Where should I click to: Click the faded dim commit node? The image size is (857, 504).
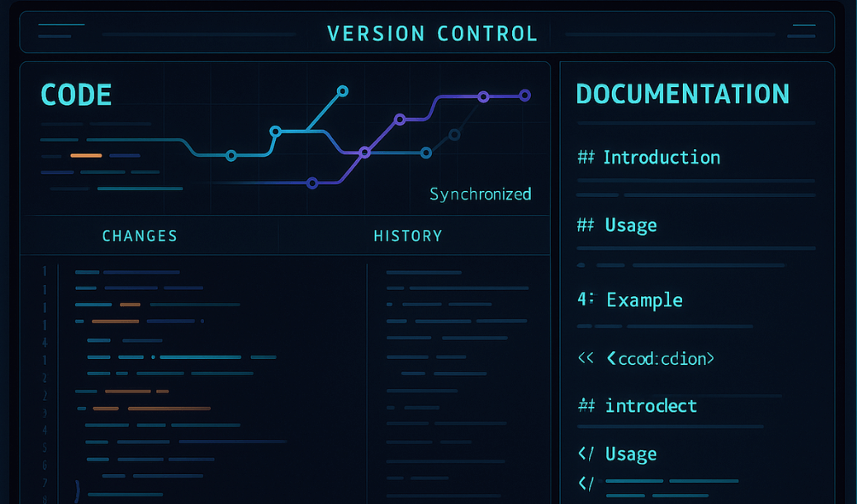click(454, 134)
